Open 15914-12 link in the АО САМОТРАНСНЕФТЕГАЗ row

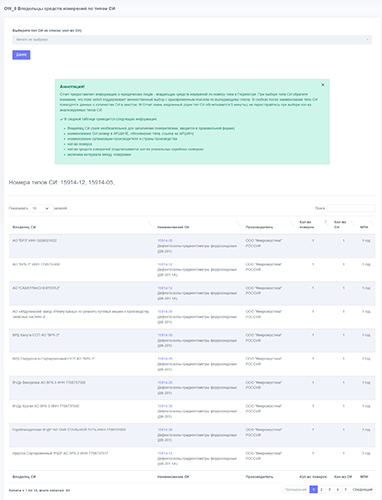coord(165,288)
